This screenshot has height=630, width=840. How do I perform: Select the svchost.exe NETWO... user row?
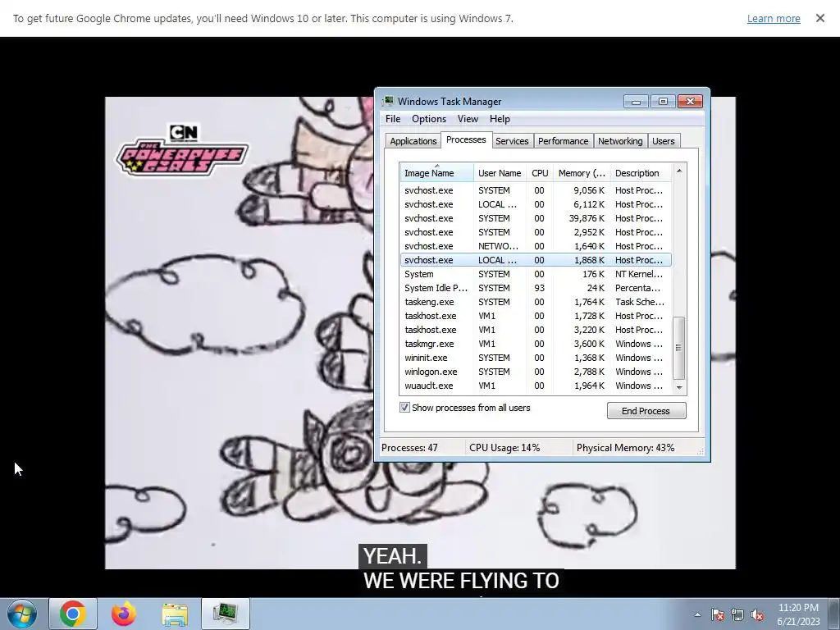coord(536,246)
